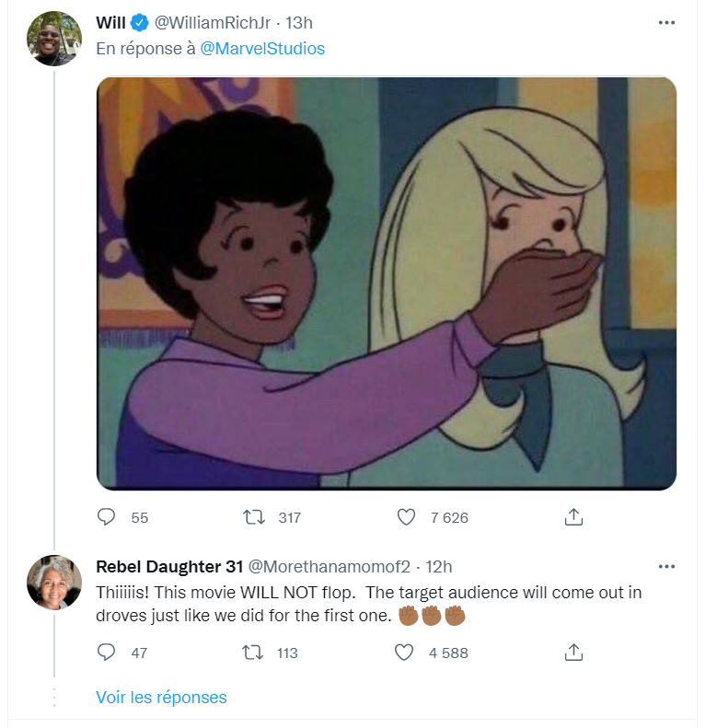Open the cartoon image in Will's tweet
The width and height of the screenshot is (717, 728).
pos(387,283)
